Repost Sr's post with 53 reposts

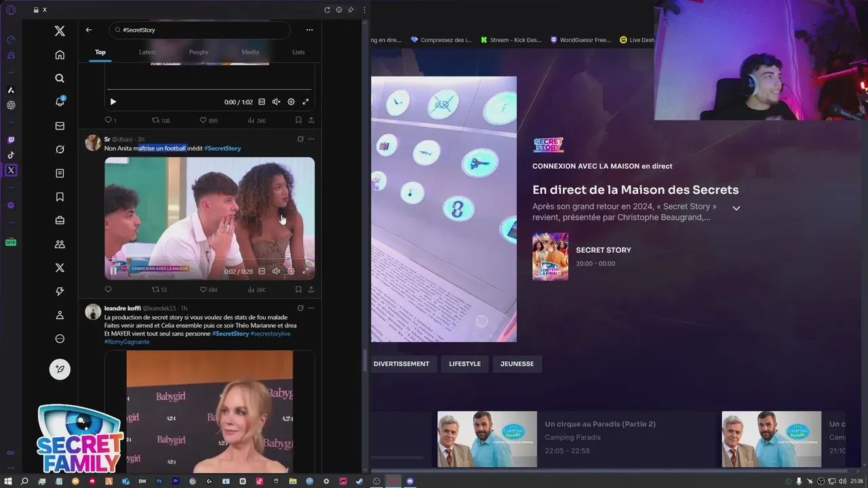(159, 289)
